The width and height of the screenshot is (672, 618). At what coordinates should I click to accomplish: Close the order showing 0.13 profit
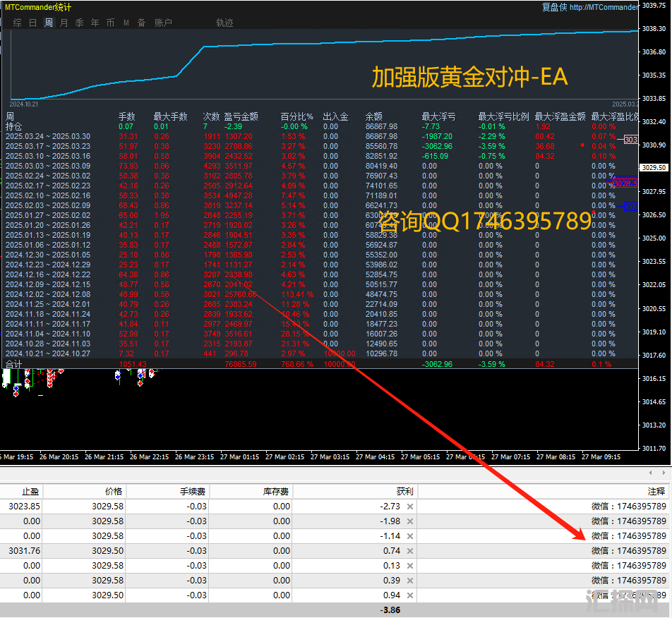point(410,566)
